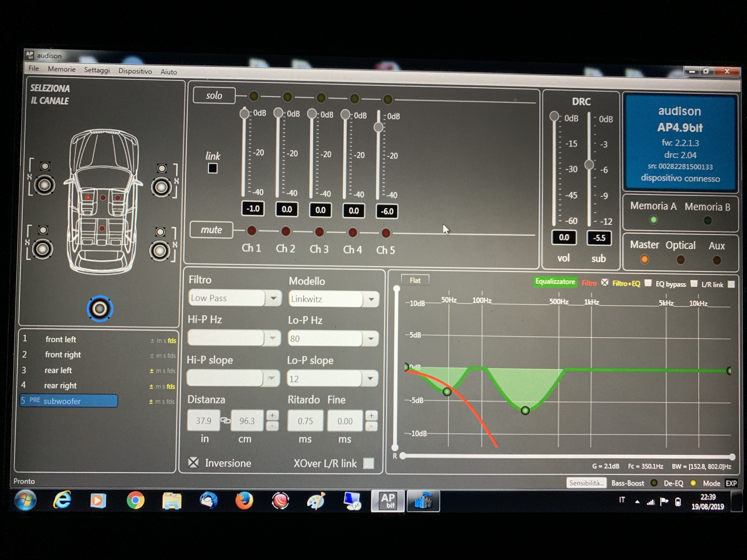The image size is (747, 560).
Task: Click the Action Center flag tray icon
Action: (664, 502)
